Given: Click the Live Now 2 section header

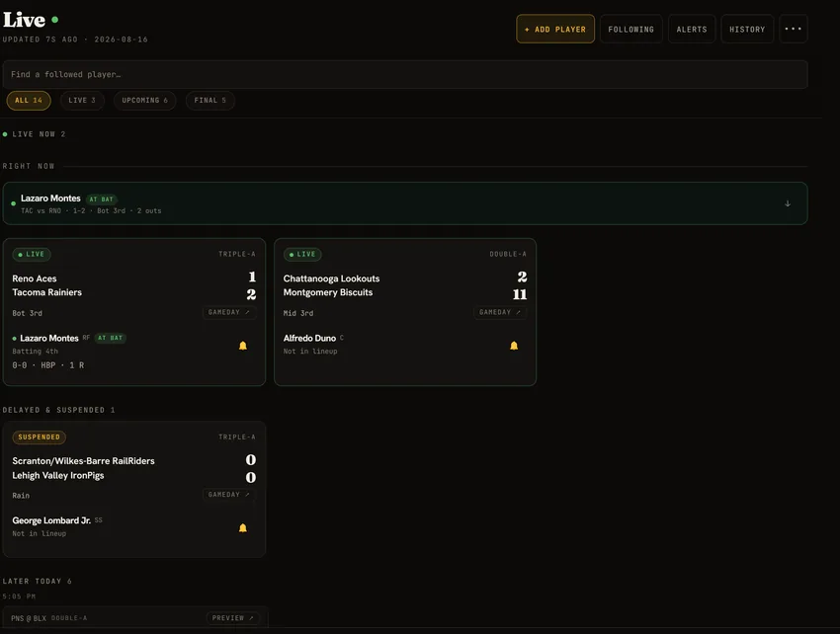Looking at the screenshot, I should (35, 134).
